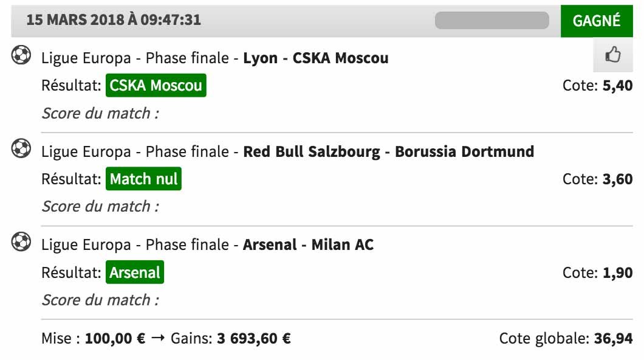Screen dimensions: 644x360
Task: Open the Arsenal - Milan AC match title
Action: [x=309, y=245]
